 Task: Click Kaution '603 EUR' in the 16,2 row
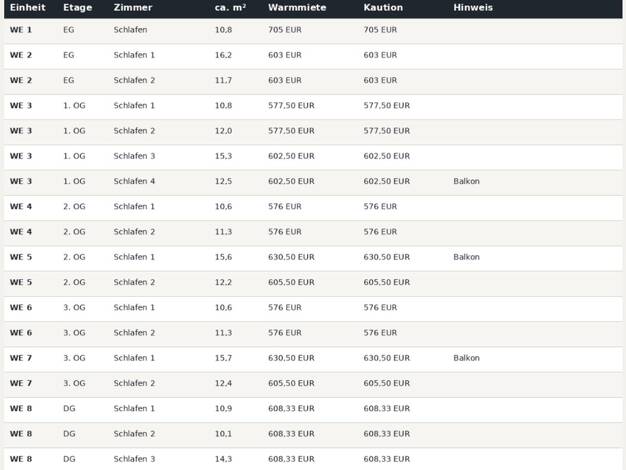coord(380,55)
